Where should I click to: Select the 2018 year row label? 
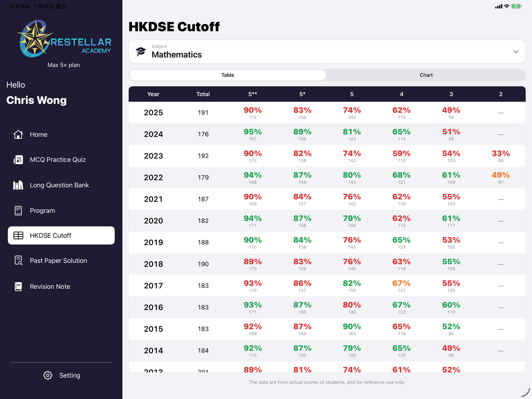(153, 264)
